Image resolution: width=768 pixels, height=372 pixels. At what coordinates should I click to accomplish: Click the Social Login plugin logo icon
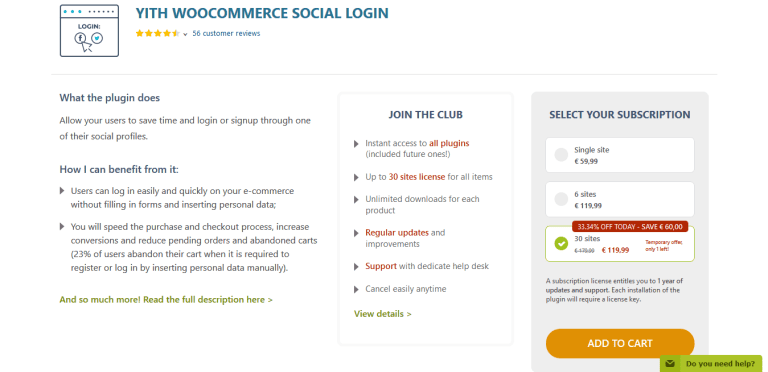coord(89,30)
